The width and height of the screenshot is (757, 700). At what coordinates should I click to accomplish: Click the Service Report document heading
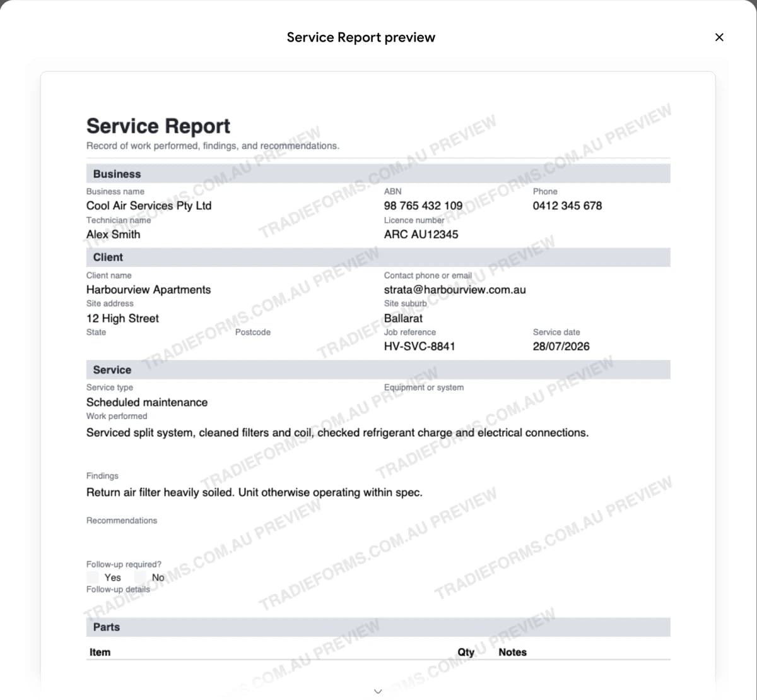pyautogui.click(x=158, y=126)
